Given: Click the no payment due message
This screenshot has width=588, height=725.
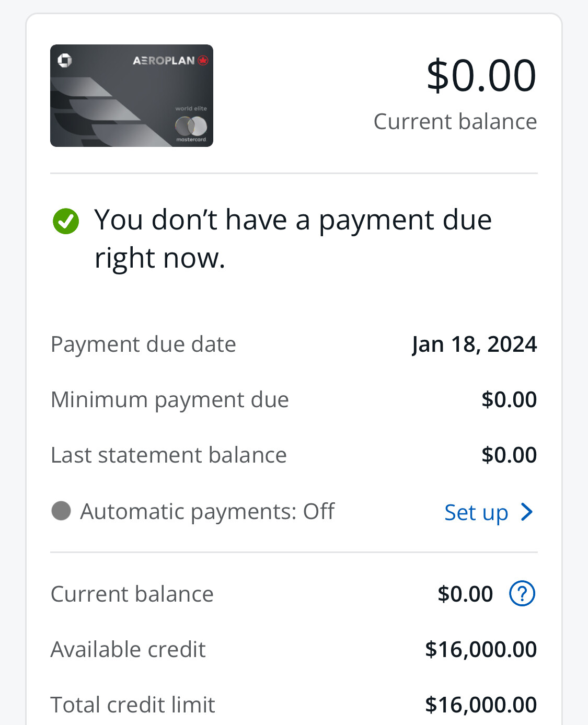Looking at the screenshot, I should click(x=293, y=238).
